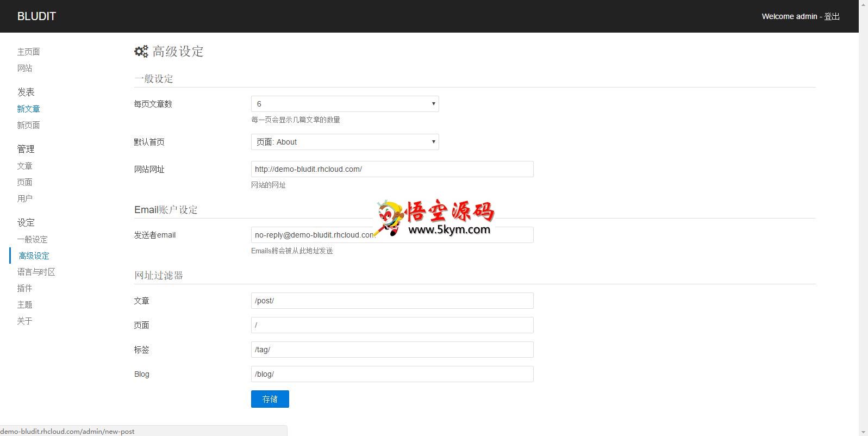Click the 文章 filter field with /post/
868x436 pixels.
tap(392, 301)
